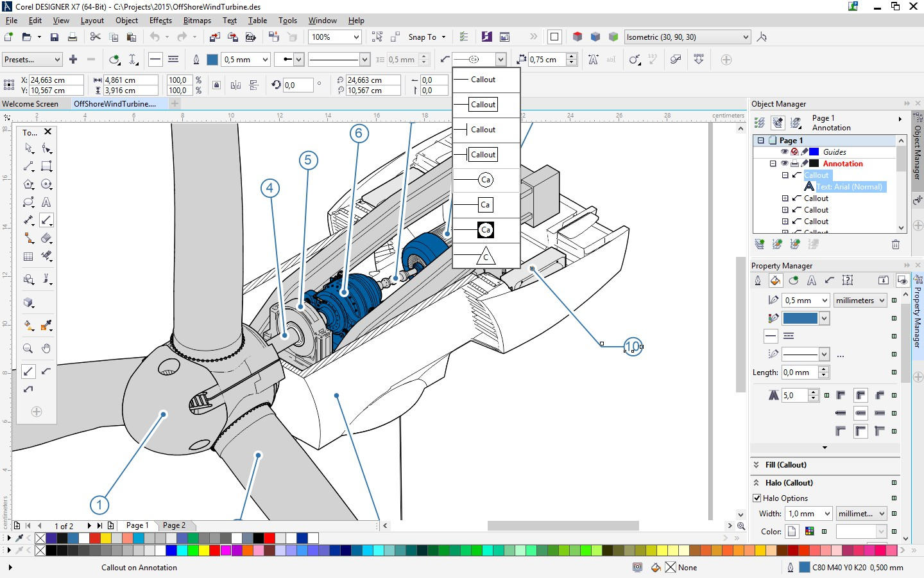Open Character tab icon in Property Manager
Image resolution: width=924 pixels, height=578 pixels.
[812, 281]
